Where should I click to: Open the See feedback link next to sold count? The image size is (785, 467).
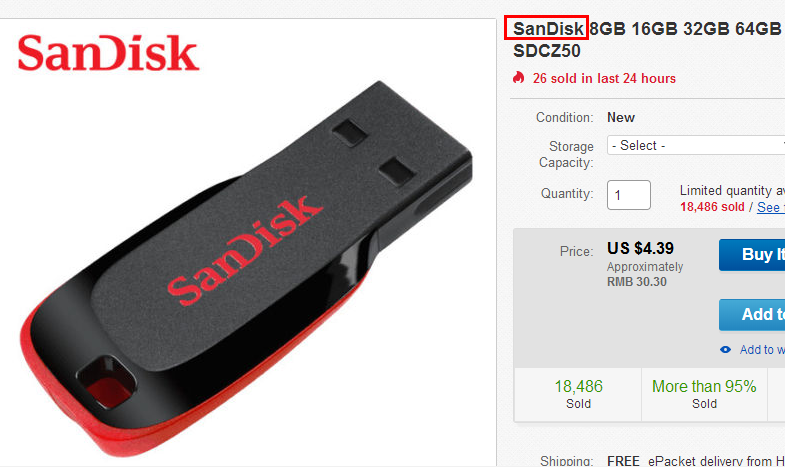click(x=770, y=207)
